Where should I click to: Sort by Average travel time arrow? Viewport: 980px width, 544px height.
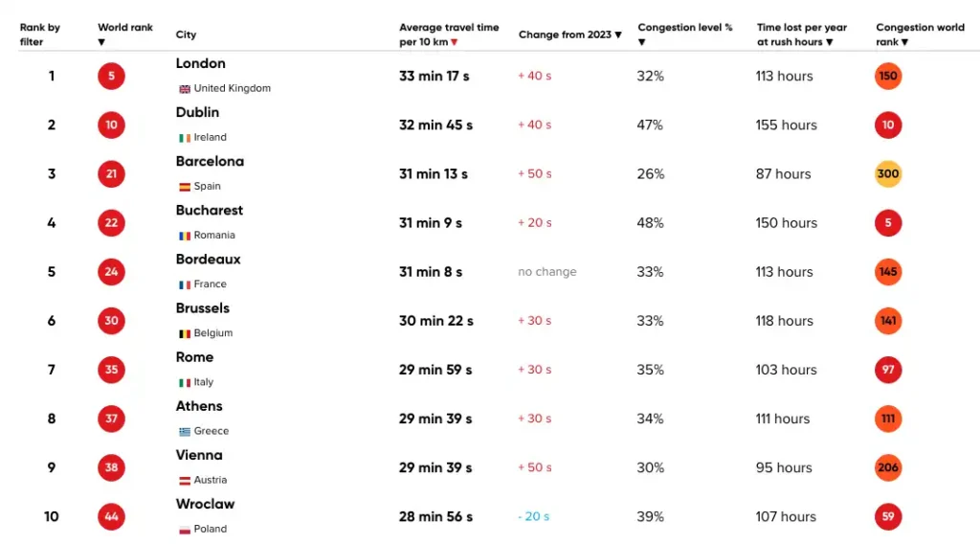pyautogui.click(x=454, y=43)
